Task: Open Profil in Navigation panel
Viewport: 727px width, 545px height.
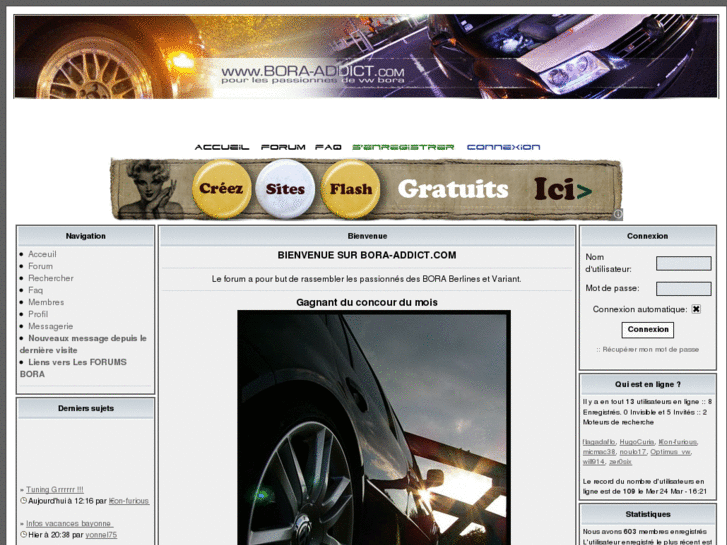Action: tap(38, 314)
